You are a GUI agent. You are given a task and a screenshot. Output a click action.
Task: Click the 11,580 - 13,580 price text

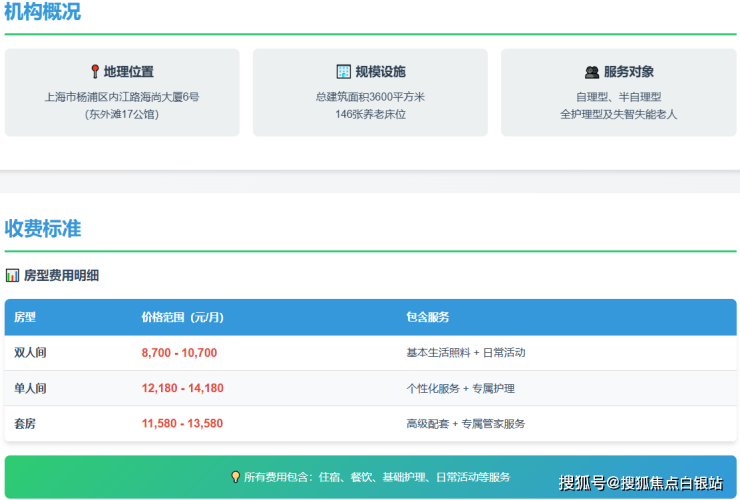pyautogui.click(x=182, y=424)
